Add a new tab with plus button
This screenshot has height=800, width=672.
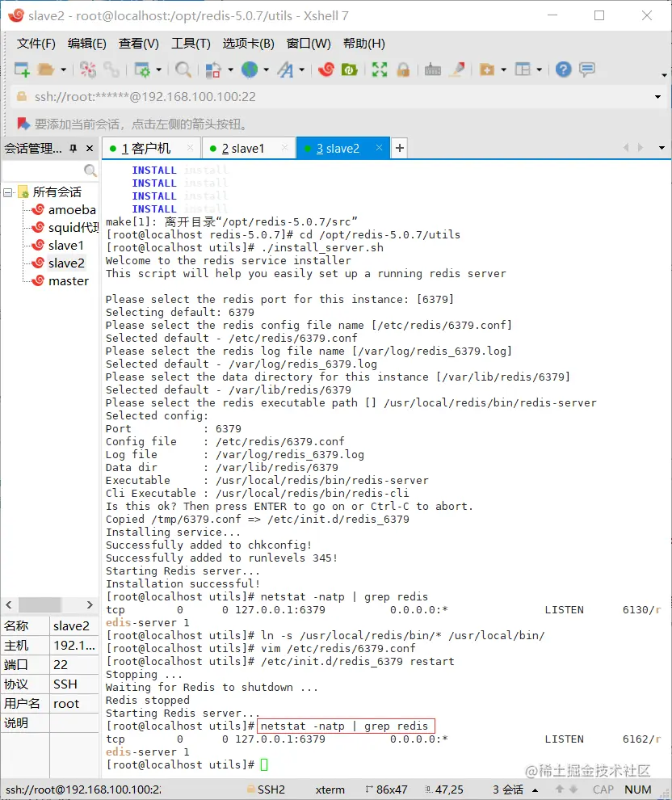coord(400,148)
